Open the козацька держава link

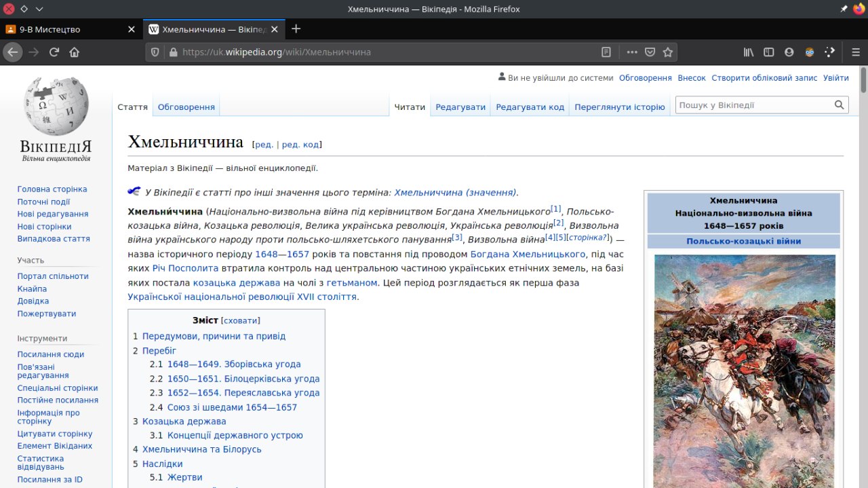click(237, 282)
